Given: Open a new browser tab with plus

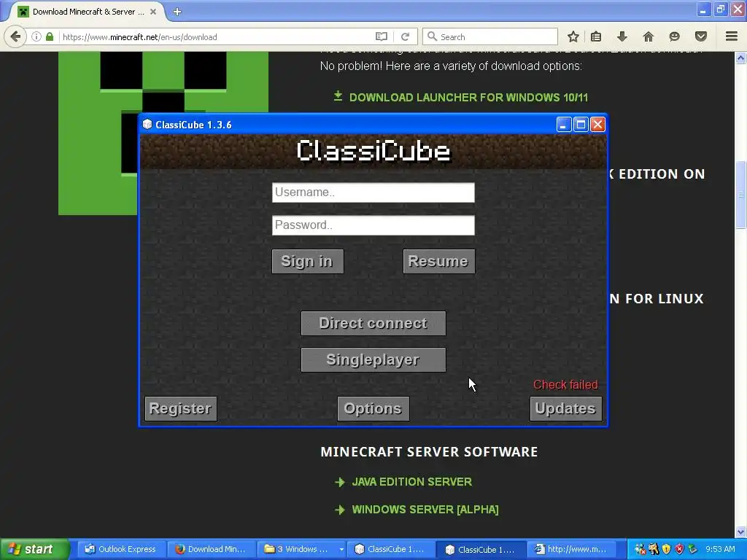Looking at the screenshot, I should tap(177, 12).
